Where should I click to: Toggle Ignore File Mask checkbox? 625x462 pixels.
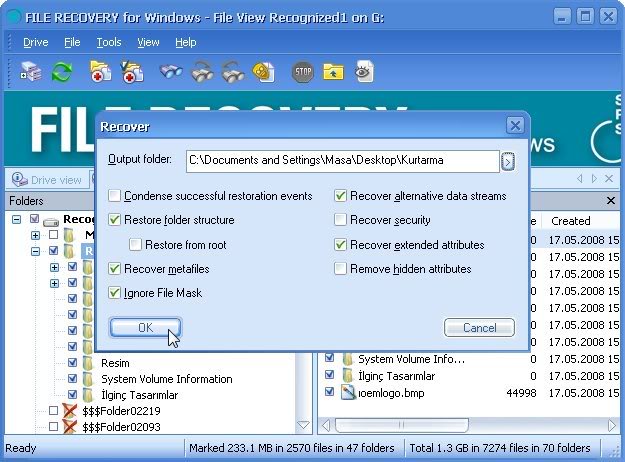(114, 293)
